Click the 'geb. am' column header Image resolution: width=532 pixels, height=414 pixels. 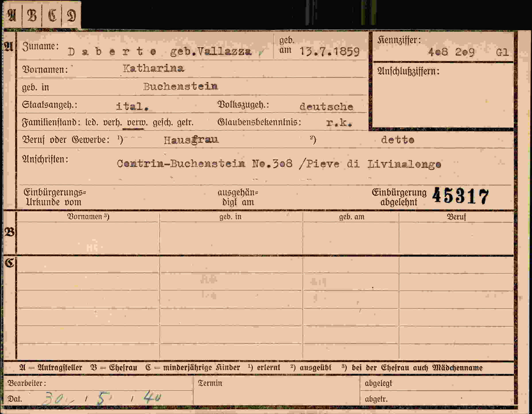tap(352, 217)
